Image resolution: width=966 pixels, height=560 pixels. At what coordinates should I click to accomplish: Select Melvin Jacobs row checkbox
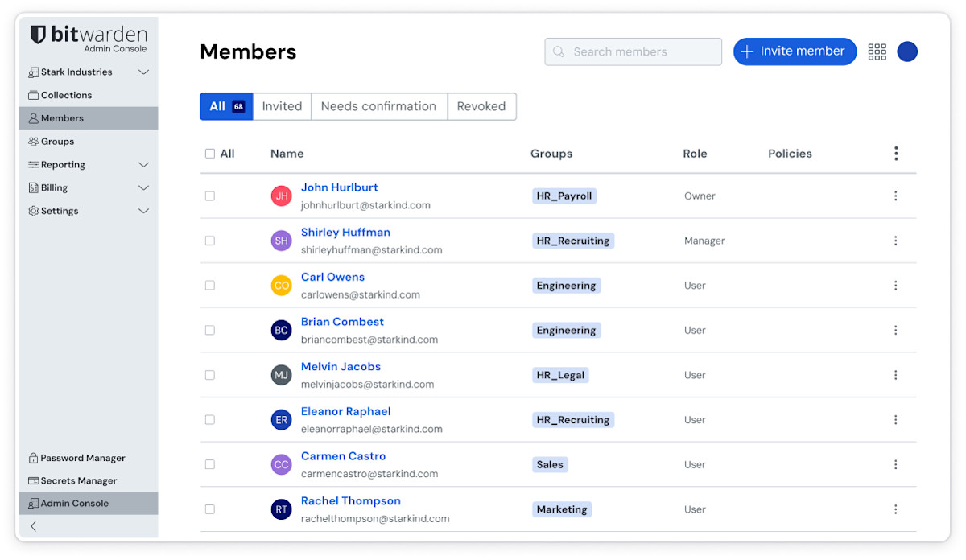[x=210, y=375]
